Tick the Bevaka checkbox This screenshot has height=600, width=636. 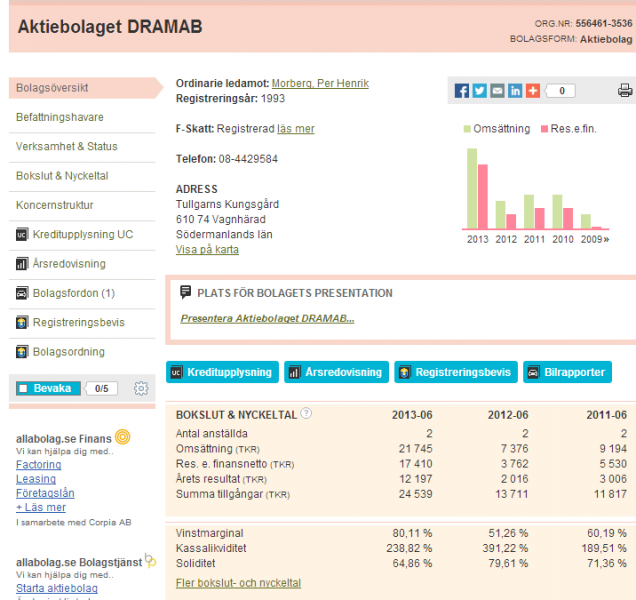pos(24,389)
